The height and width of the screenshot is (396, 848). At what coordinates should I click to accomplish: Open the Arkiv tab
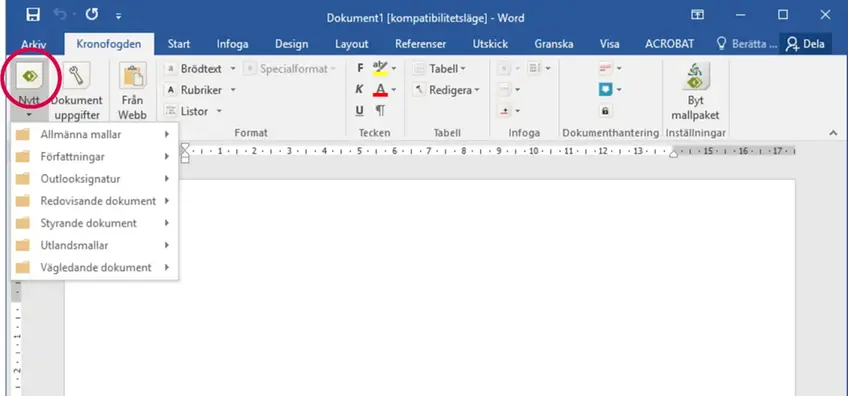point(34,44)
